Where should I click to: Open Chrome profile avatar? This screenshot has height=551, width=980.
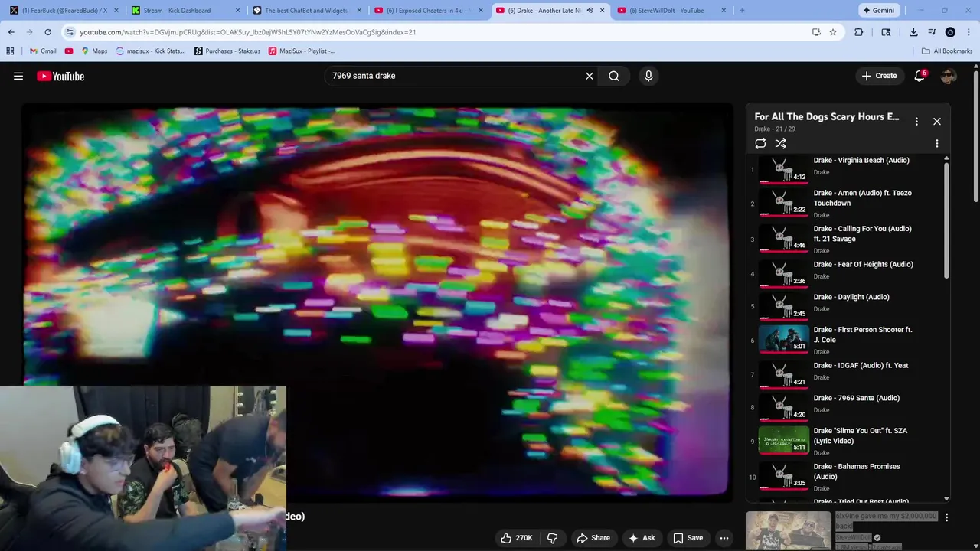point(950,32)
